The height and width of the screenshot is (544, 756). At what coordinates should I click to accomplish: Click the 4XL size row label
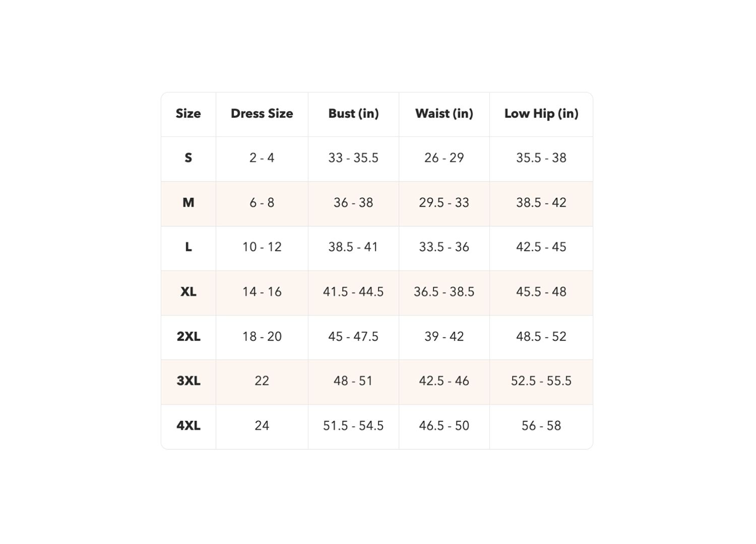point(188,426)
